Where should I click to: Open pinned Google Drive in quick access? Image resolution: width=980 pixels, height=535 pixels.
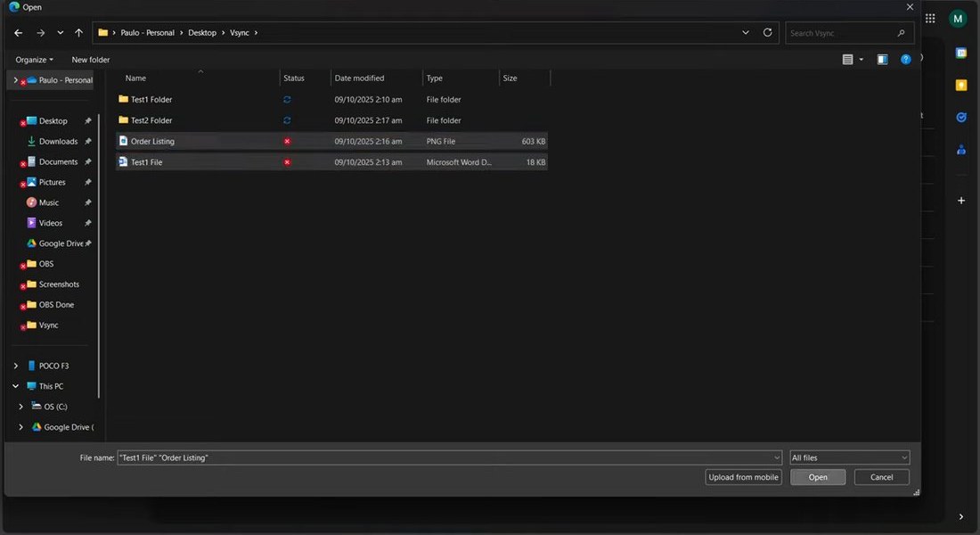pos(61,243)
